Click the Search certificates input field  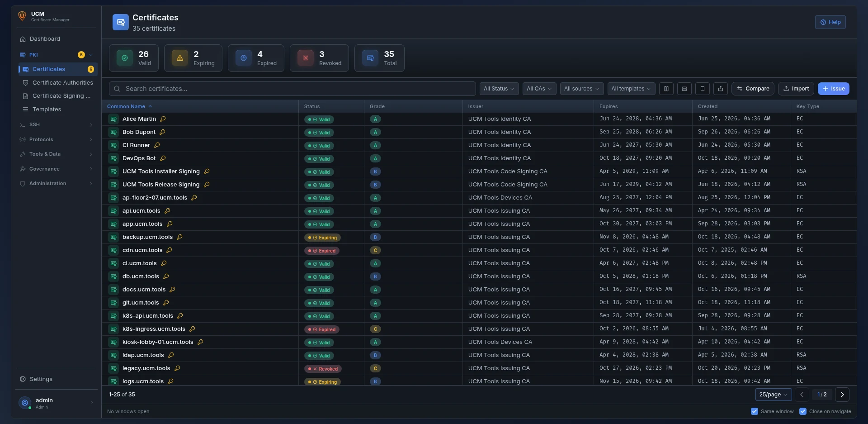click(292, 89)
